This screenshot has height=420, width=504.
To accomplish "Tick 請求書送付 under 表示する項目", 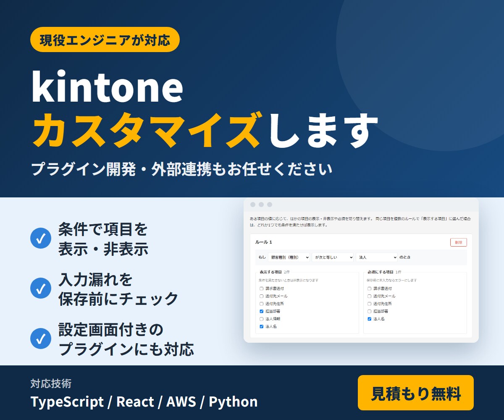I will [x=261, y=289].
